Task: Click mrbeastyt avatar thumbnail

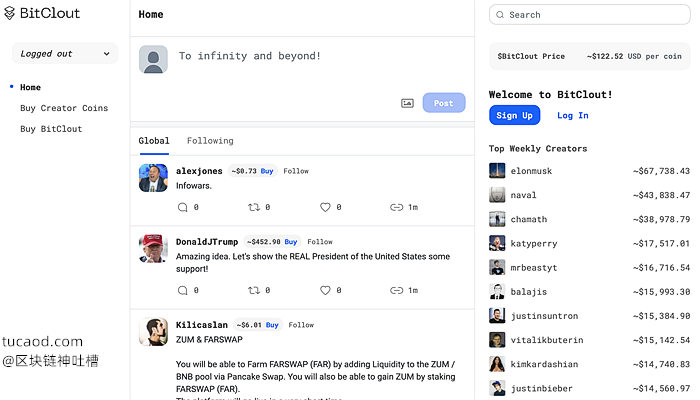Action: coord(497,267)
